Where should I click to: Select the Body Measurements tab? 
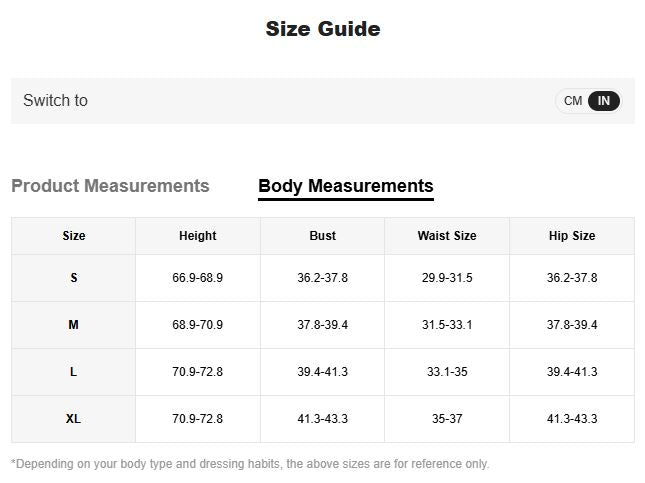pyautogui.click(x=345, y=186)
